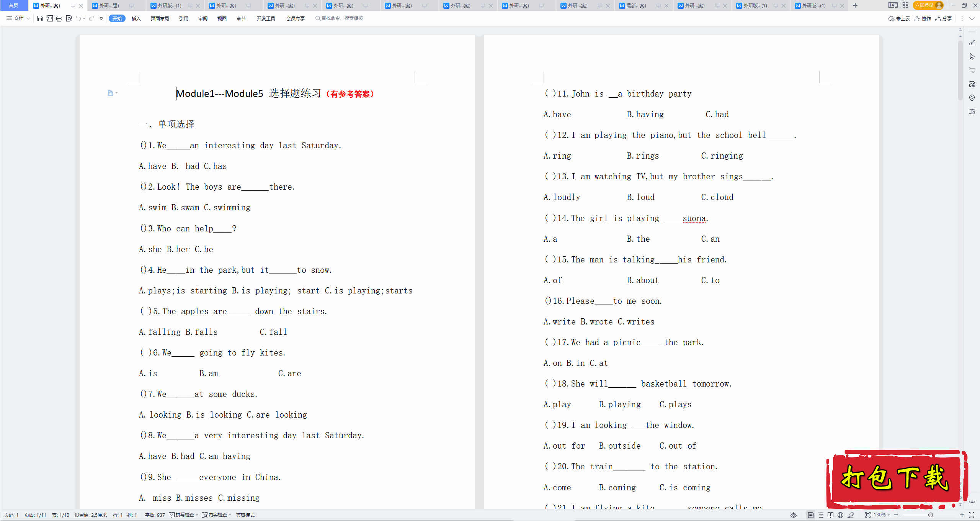Click the Redo arrow icon

click(91, 18)
